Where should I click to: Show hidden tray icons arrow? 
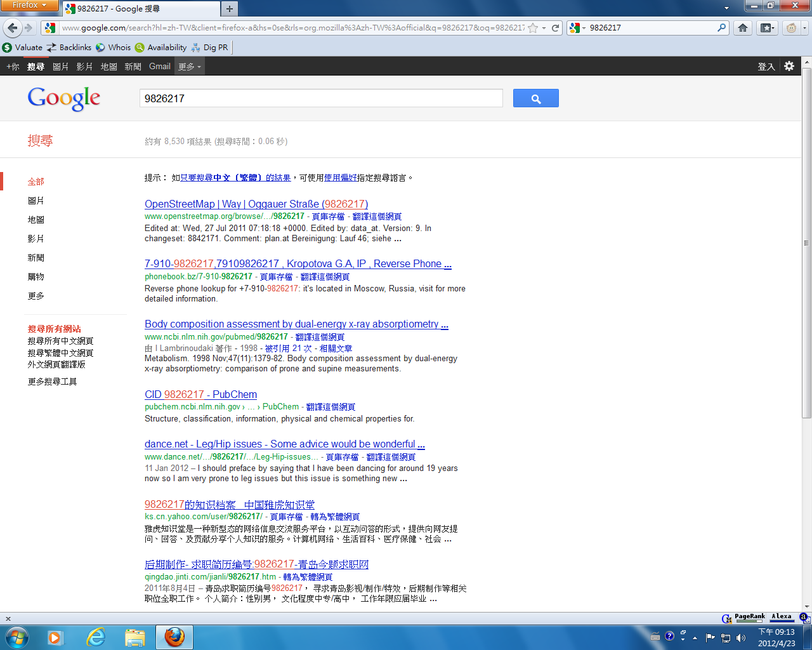[695, 638]
